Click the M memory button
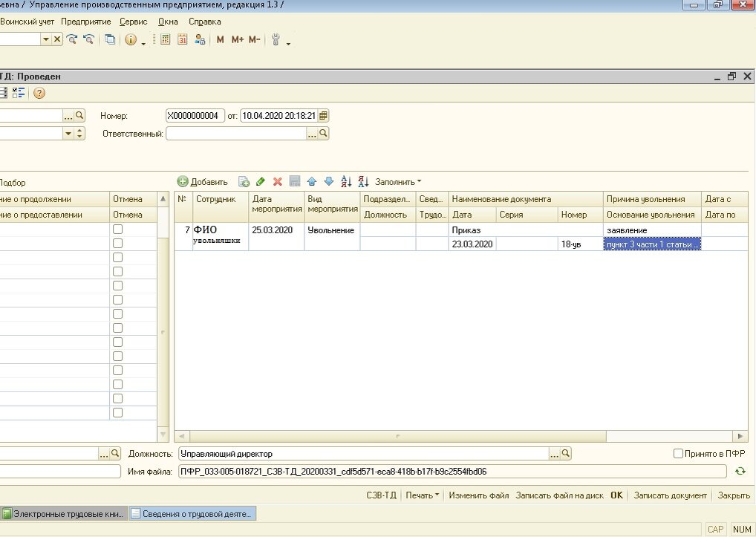This screenshot has width=756, height=537. click(x=221, y=39)
